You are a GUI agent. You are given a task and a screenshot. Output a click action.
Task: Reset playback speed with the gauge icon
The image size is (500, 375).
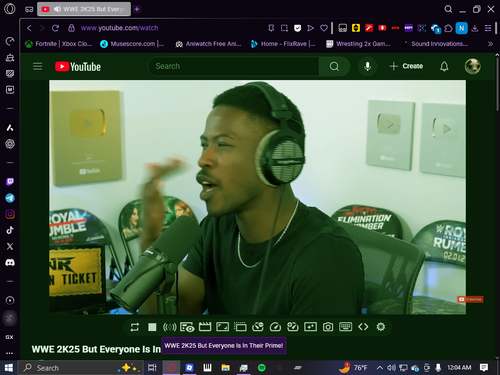coord(275,327)
